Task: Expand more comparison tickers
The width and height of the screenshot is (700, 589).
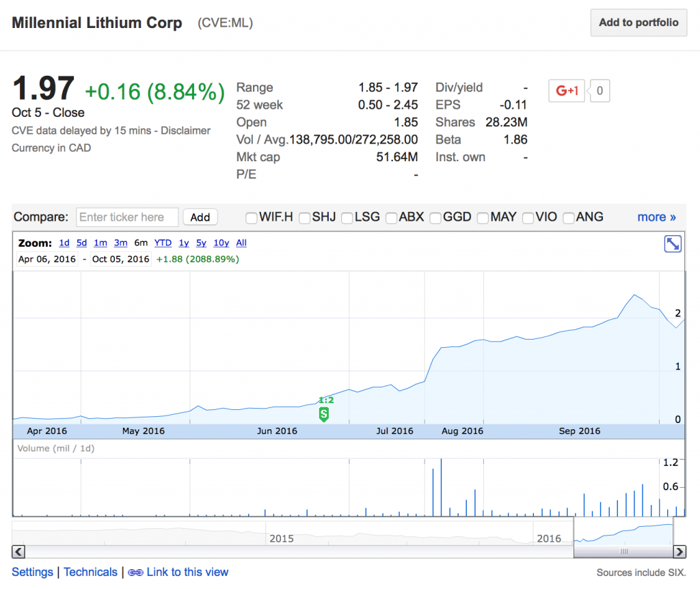Action: point(656,217)
